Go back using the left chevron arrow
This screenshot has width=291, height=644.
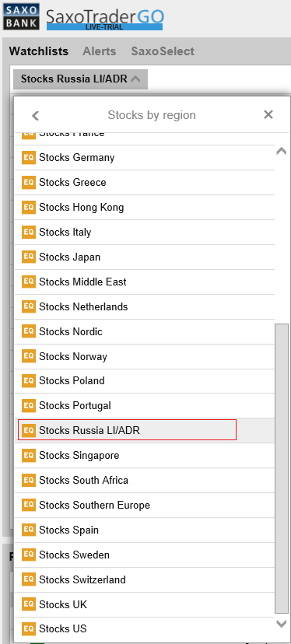click(35, 115)
